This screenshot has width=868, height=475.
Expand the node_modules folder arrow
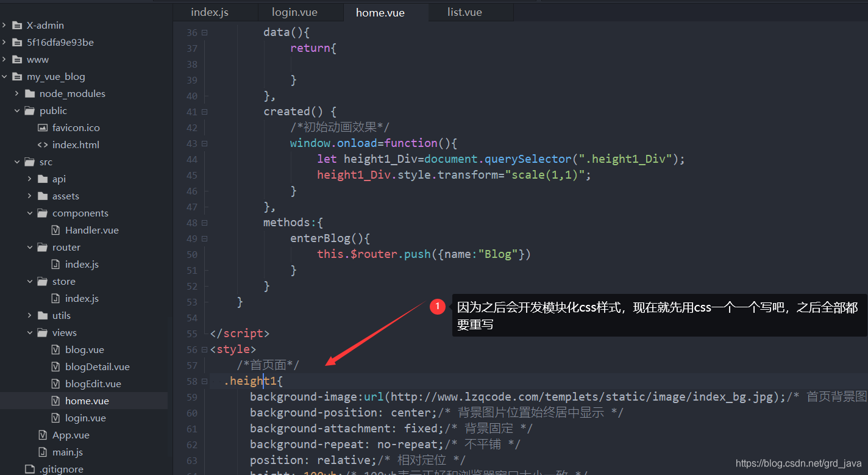tap(17, 94)
